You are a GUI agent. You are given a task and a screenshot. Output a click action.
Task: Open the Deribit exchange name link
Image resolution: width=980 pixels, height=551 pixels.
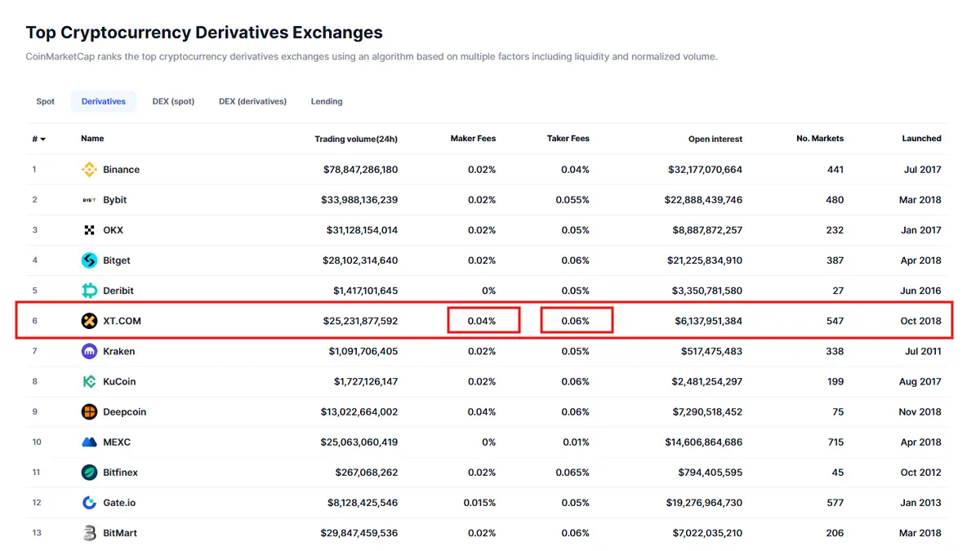click(x=118, y=291)
